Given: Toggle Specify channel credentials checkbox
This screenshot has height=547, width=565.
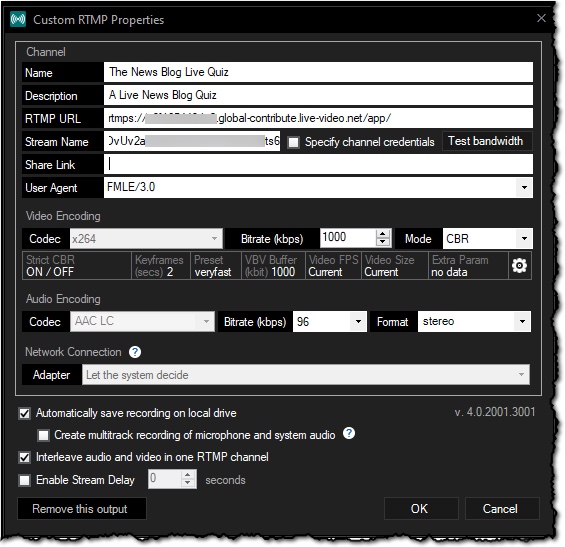Looking at the screenshot, I should click(x=293, y=142).
